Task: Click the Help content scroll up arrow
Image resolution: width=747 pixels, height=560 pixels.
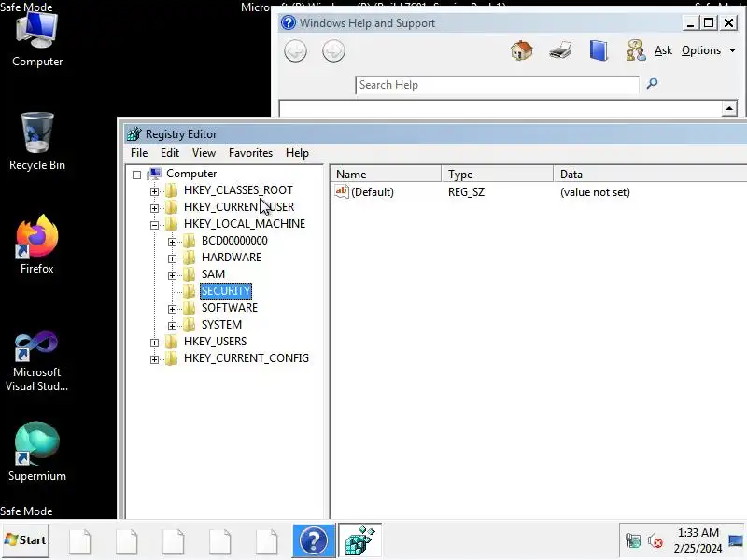Action: click(729, 108)
